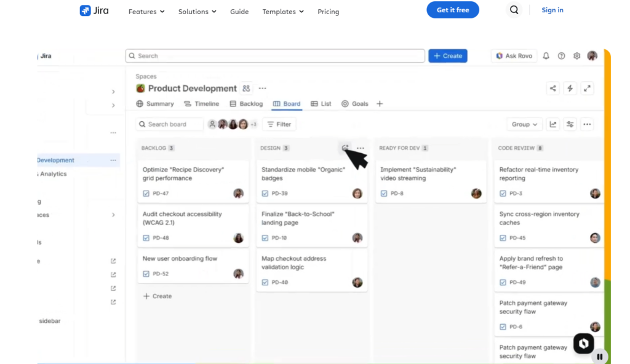
Task: Switch to the Timeline tab
Action: [x=202, y=104]
